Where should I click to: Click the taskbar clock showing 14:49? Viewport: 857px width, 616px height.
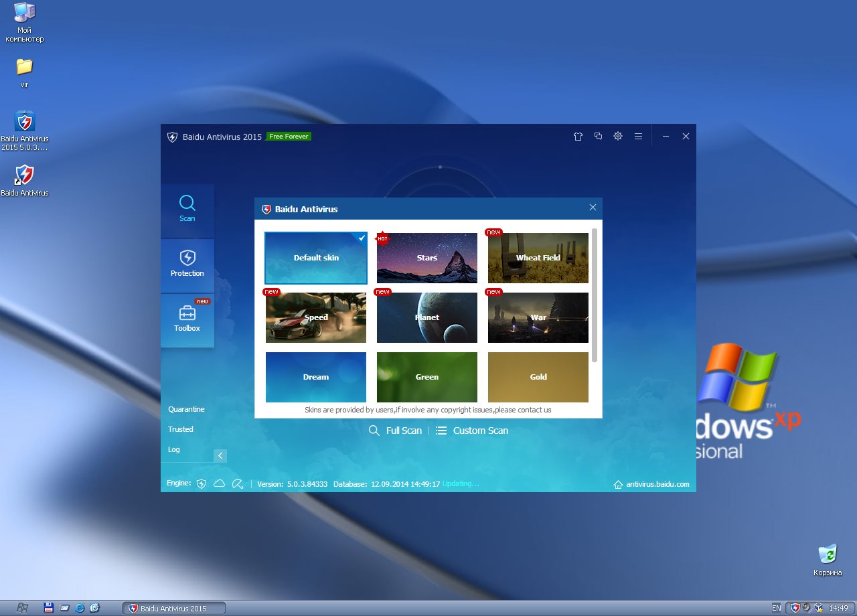(x=838, y=608)
